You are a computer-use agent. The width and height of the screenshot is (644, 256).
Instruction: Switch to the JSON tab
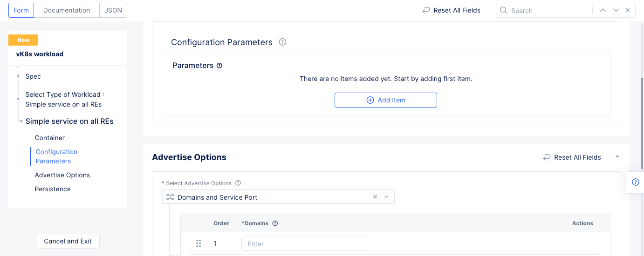click(113, 10)
